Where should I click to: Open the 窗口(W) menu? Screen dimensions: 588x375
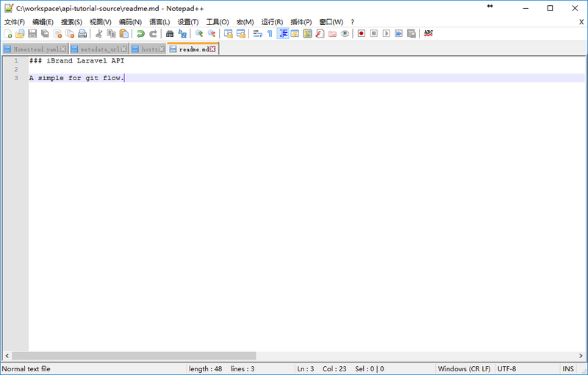click(x=331, y=22)
